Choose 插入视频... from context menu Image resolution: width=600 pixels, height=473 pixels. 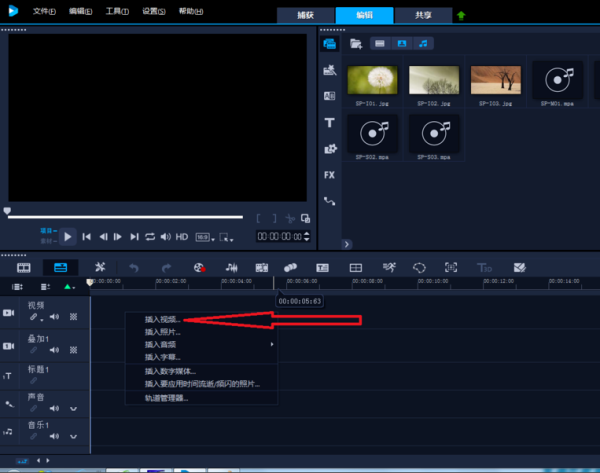pos(163,320)
